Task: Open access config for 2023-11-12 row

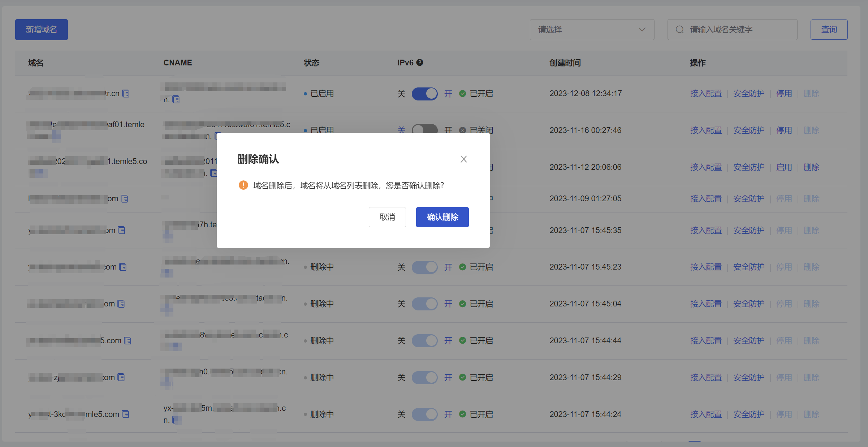Action: tap(705, 167)
